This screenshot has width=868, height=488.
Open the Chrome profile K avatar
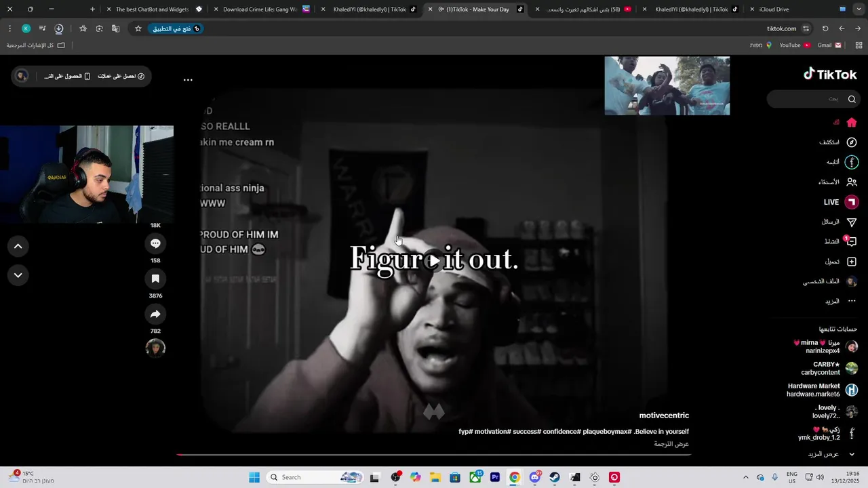(26, 28)
